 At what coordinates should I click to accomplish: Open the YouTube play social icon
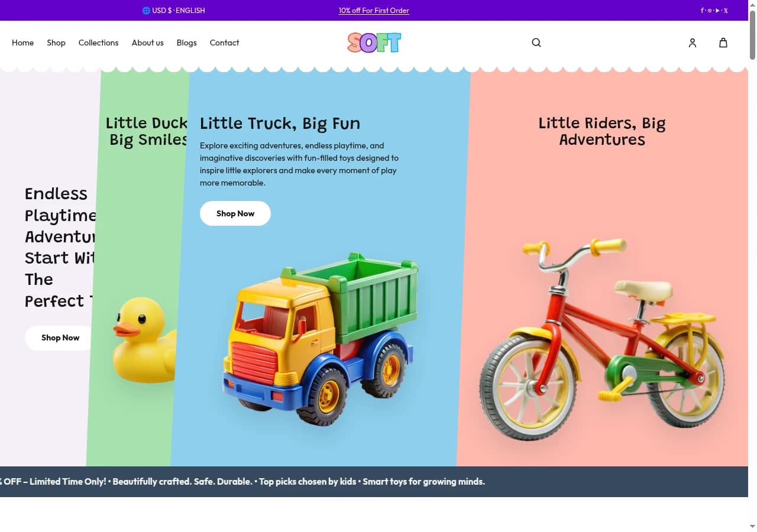pos(717,11)
